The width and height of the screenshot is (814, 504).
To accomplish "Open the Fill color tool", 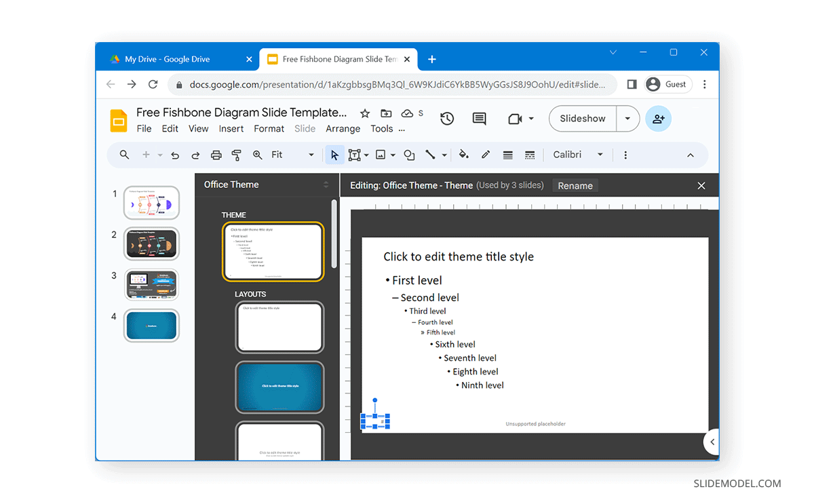I will (x=464, y=155).
